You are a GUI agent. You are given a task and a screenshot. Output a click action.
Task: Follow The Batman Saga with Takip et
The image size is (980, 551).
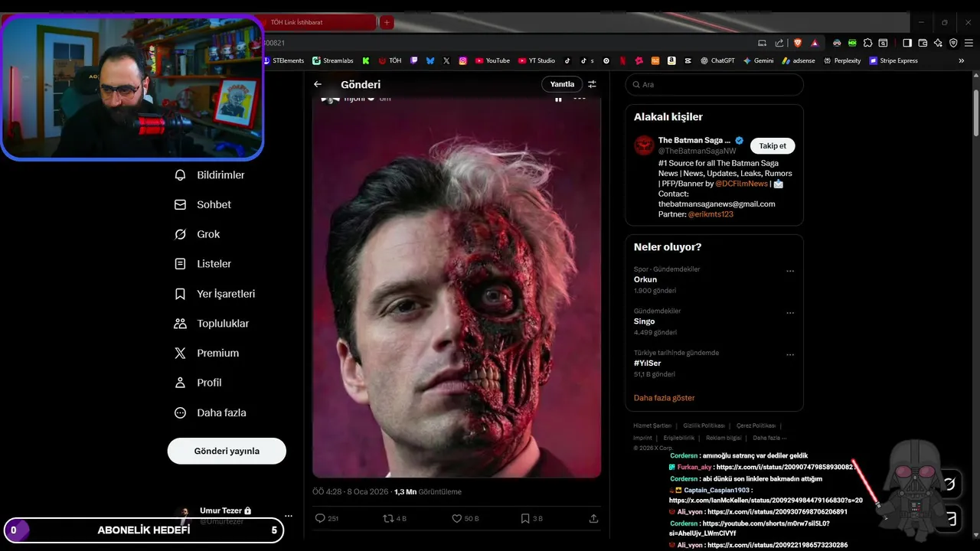tap(773, 145)
